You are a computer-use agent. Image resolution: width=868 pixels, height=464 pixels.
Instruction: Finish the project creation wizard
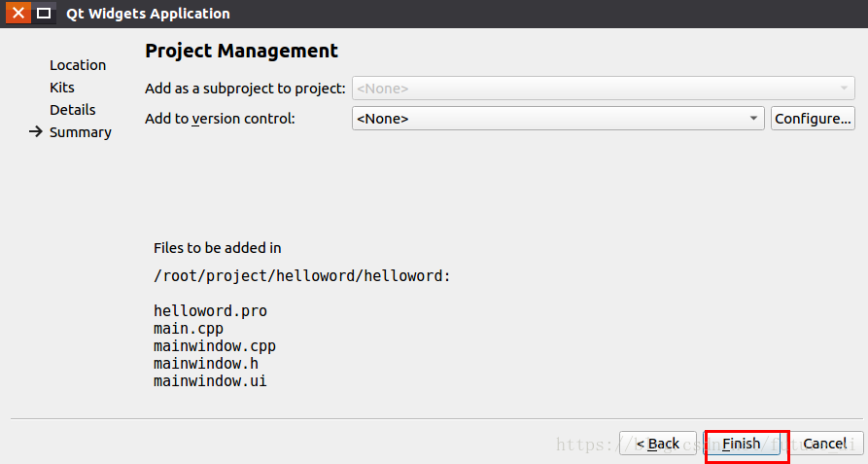click(742, 444)
